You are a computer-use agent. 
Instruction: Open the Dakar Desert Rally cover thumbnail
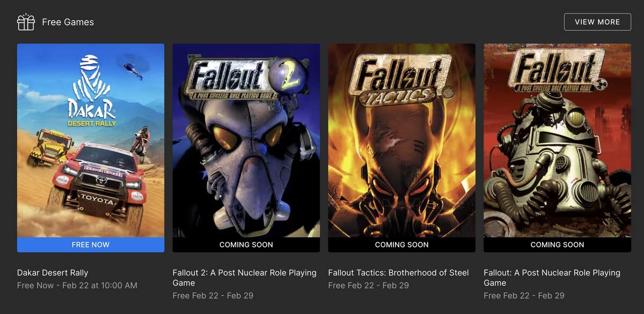click(91, 140)
